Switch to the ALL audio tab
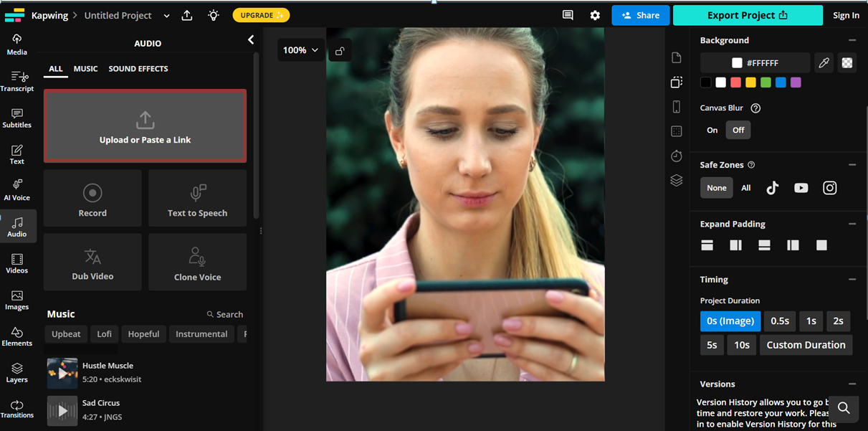Viewport: 868px width, 431px height. [56, 69]
